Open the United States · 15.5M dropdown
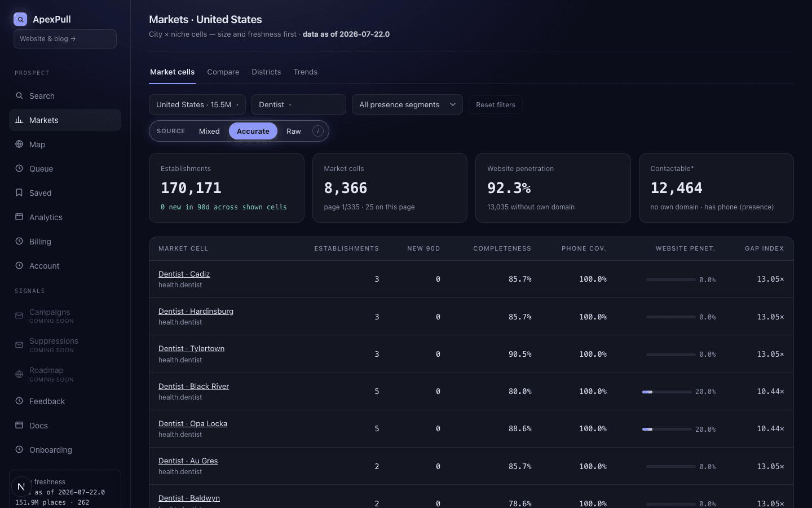This screenshot has height=508, width=812. 197,104
